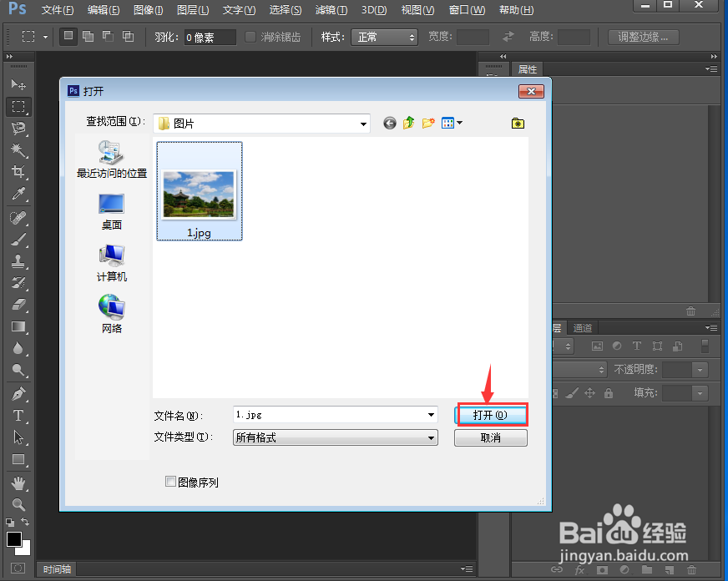Image resolution: width=728 pixels, height=581 pixels.
Task: Open the 图层 menu
Action: (193, 10)
